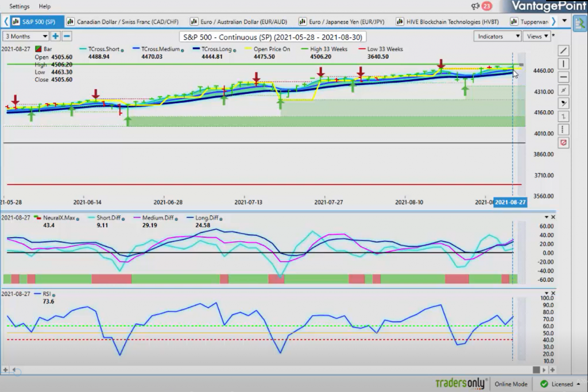Select the trend line drawing tool
This screenshot has height=392, width=588.
[563, 51]
